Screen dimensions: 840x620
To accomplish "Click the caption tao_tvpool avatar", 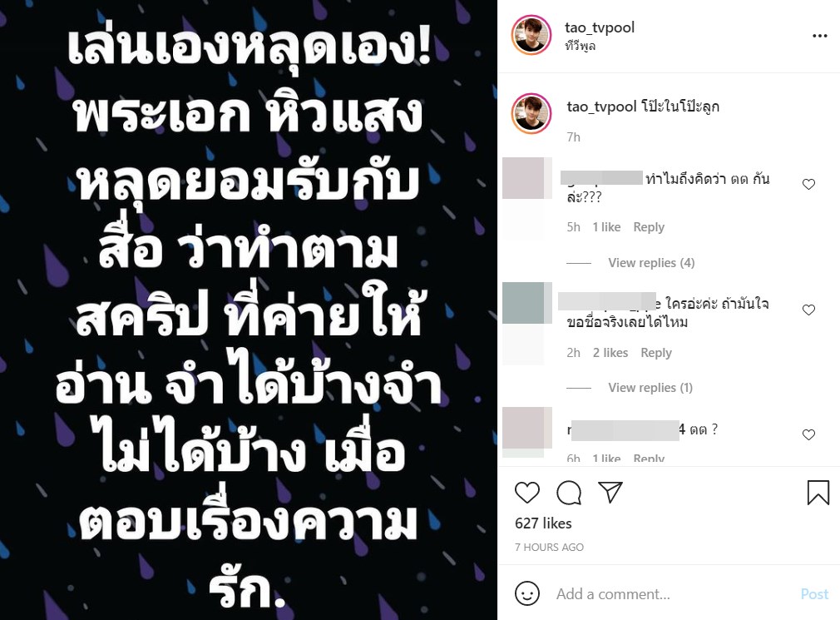I will tap(531, 114).
